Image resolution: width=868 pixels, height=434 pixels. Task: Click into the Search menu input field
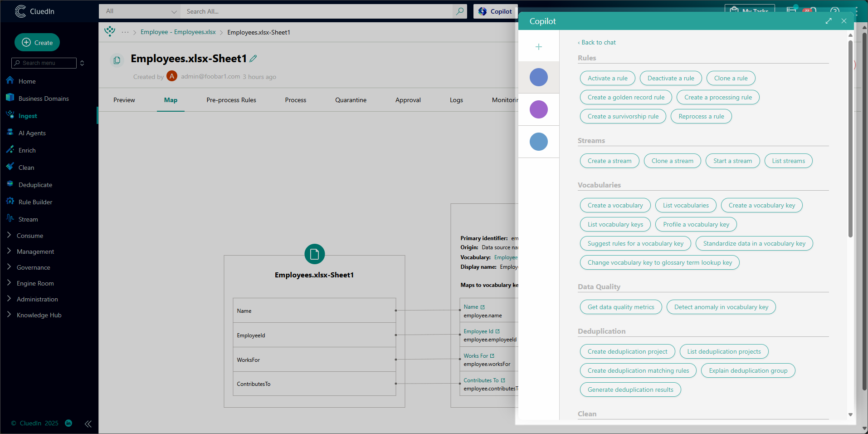(48, 63)
